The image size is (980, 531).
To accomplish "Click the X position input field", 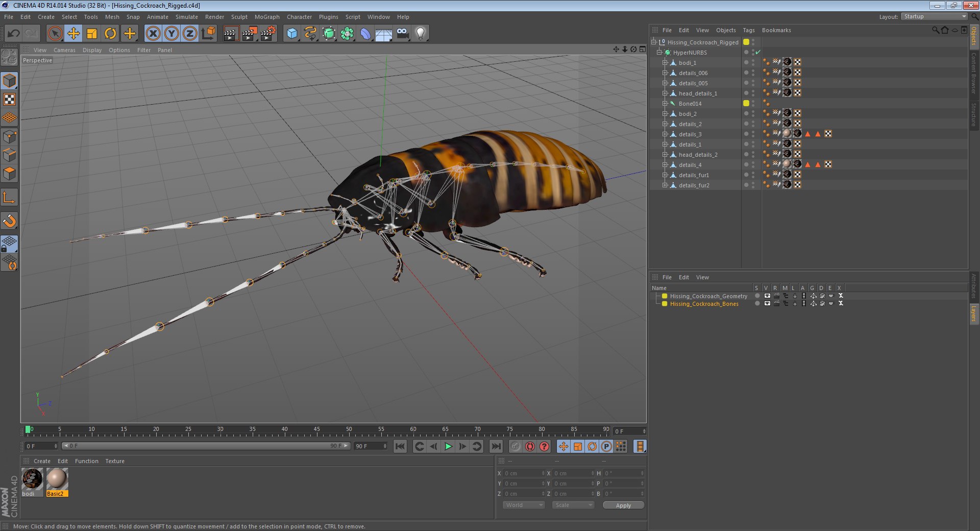I will tap(524, 473).
